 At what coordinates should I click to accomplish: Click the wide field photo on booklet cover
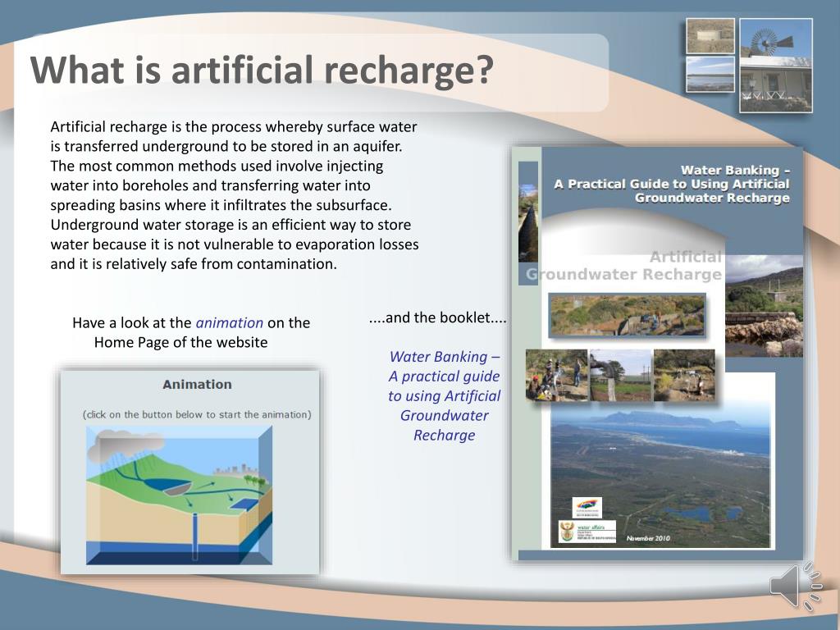627,315
